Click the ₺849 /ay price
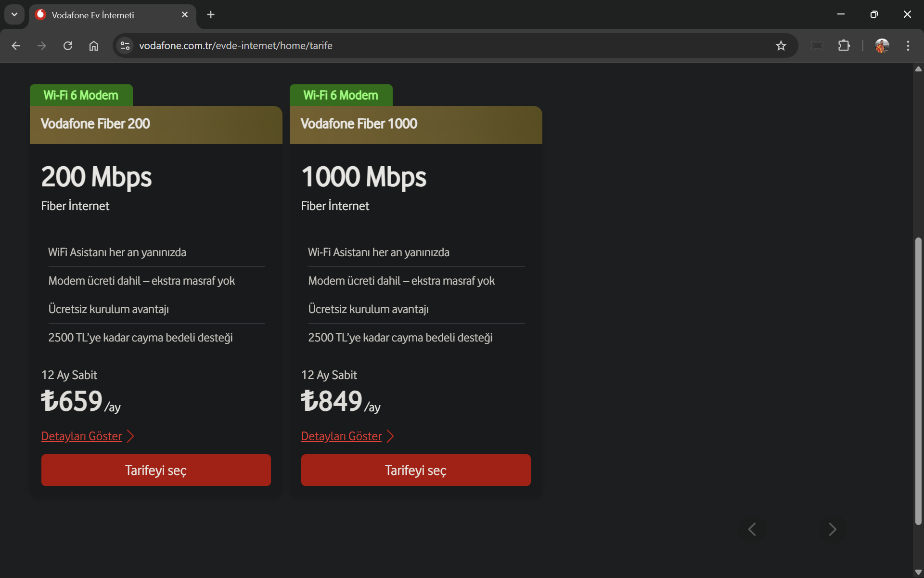 click(x=341, y=401)
